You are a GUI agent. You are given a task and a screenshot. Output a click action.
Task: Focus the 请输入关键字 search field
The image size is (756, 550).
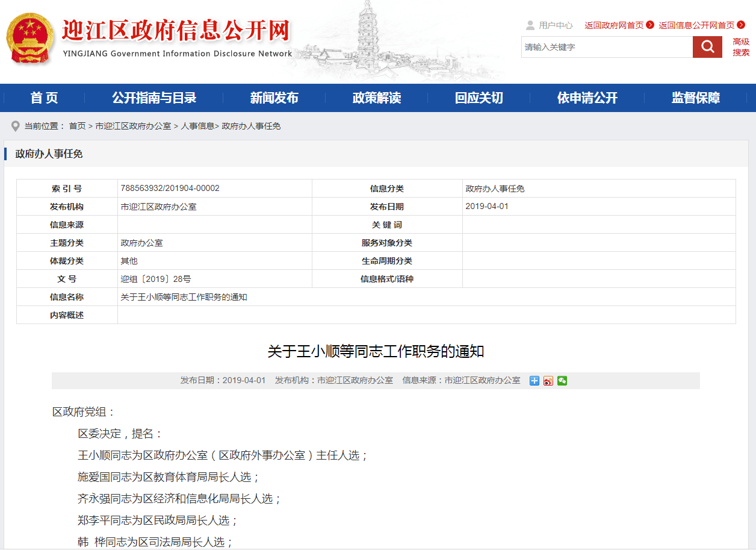[x=607, y=47]
